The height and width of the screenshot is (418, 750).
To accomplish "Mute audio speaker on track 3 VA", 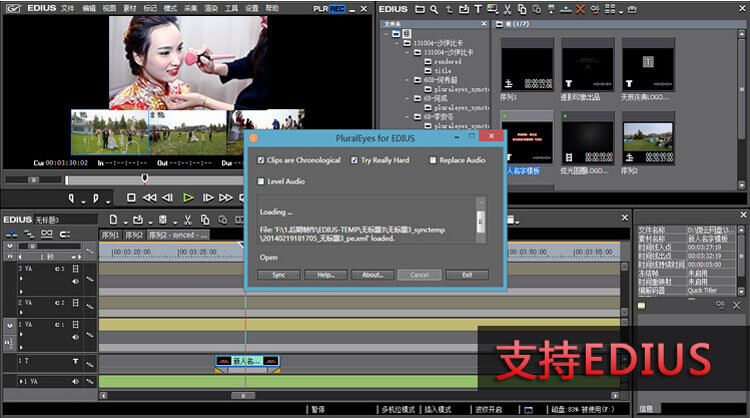I will 75,281.
